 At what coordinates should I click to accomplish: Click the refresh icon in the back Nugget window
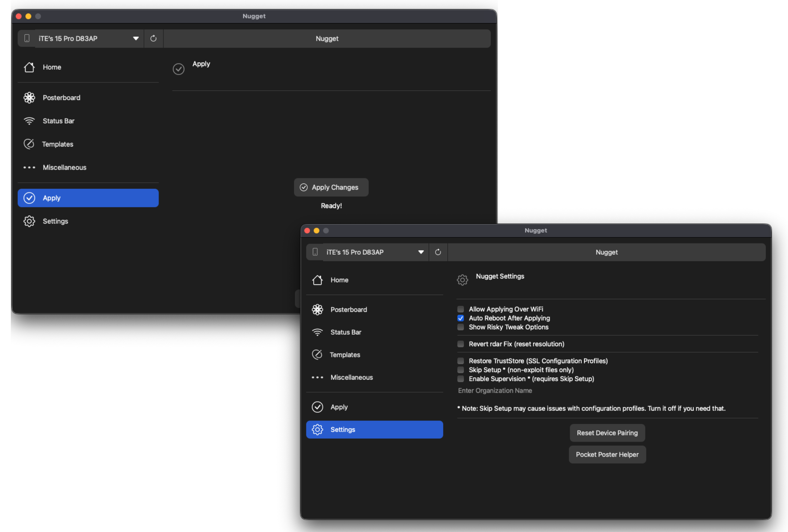pyautogui.click(x=153, y=38)
